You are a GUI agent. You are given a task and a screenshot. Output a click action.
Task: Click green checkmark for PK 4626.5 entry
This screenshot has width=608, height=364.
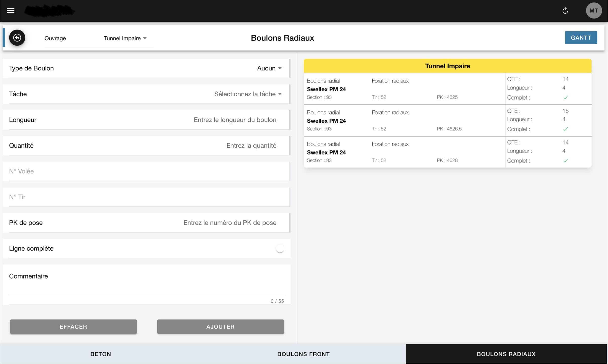point(566,129)
